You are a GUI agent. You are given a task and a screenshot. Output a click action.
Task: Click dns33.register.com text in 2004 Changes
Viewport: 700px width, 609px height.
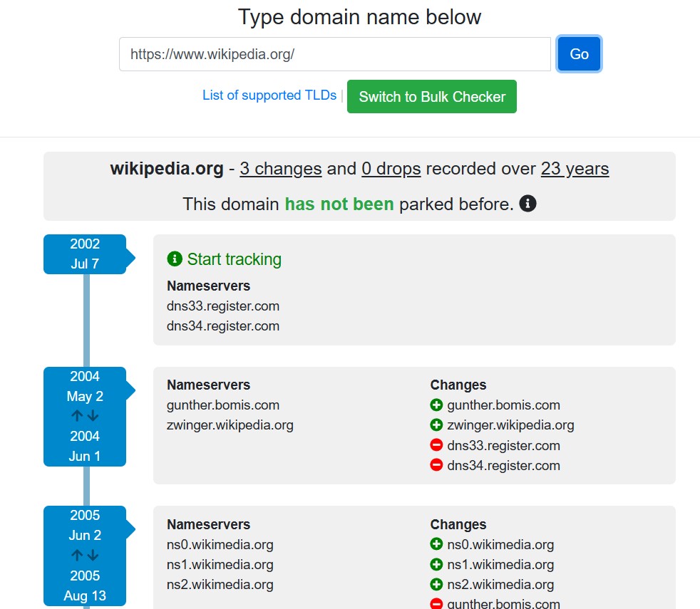click(x=503, y=446)
